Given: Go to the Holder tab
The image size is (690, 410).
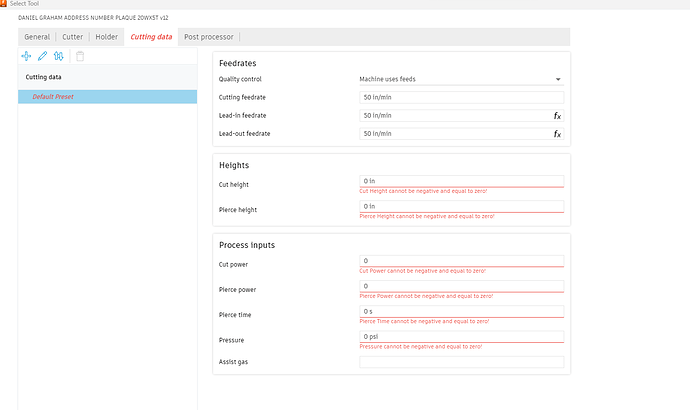Looking at the screenshot, I should click(x=107, y=37).
